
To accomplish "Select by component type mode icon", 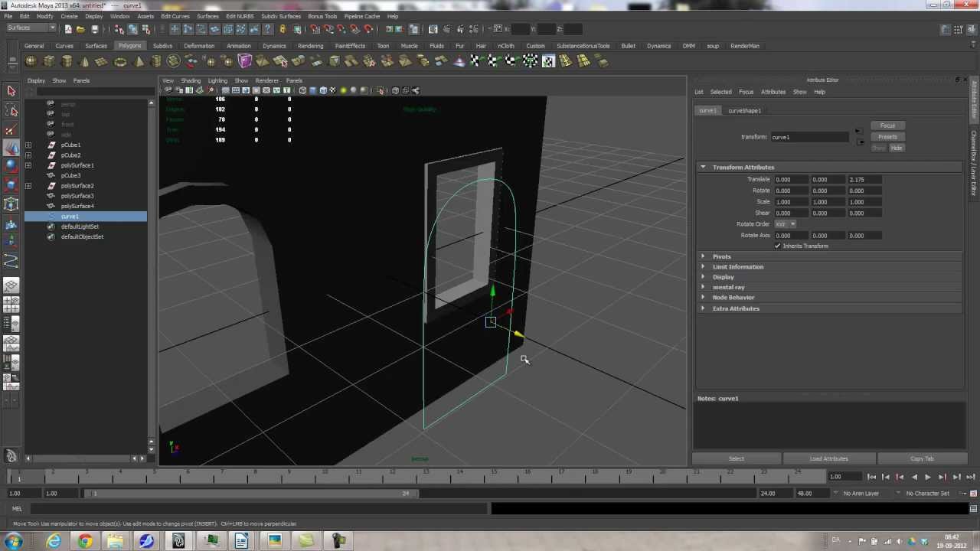I will 145,29.
